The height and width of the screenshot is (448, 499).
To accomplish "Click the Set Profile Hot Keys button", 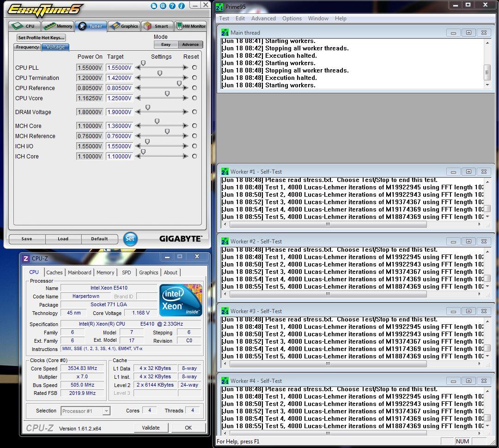I will tap(41, 37).
